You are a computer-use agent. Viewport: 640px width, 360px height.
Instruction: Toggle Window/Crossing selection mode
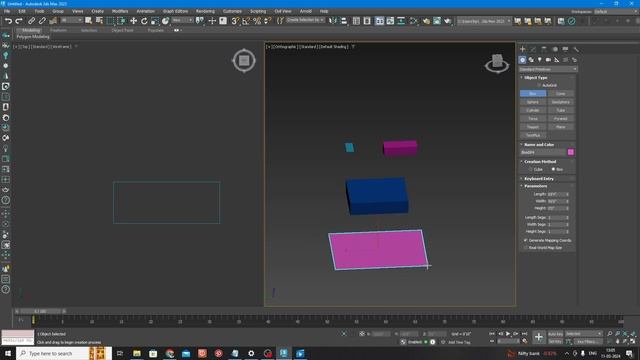(121, 21)
